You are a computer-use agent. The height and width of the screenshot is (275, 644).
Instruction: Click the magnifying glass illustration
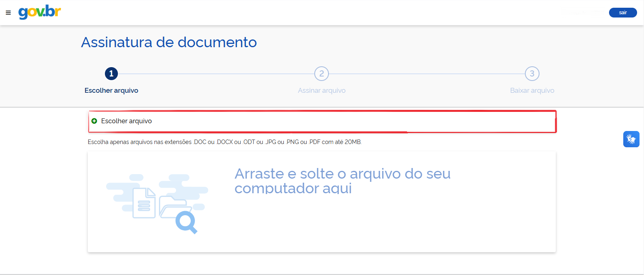click(186, 223)
